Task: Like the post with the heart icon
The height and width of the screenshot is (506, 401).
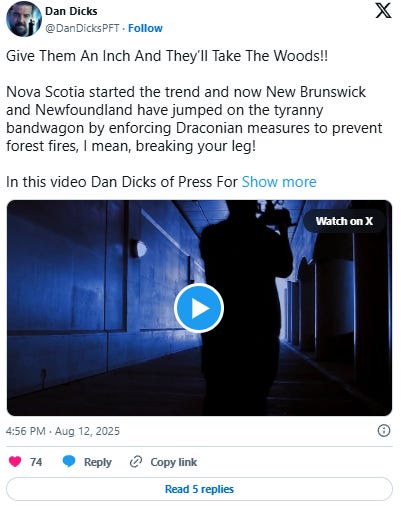Action: pos(15,462)
